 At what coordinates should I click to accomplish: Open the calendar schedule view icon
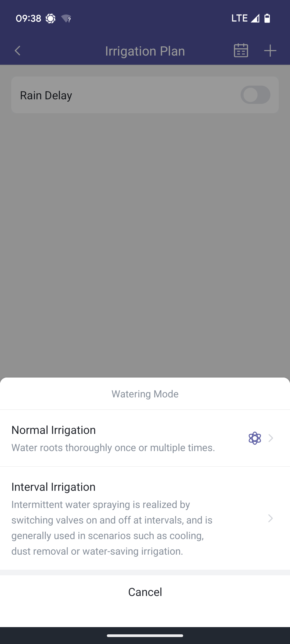pyautogui.click(x=241, y=50)
